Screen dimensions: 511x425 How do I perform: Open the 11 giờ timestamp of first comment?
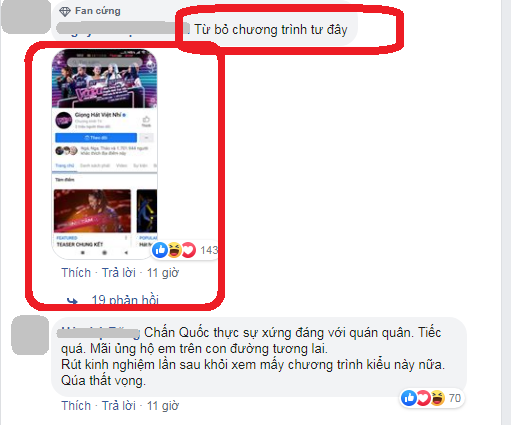click(x=163, y=273)
